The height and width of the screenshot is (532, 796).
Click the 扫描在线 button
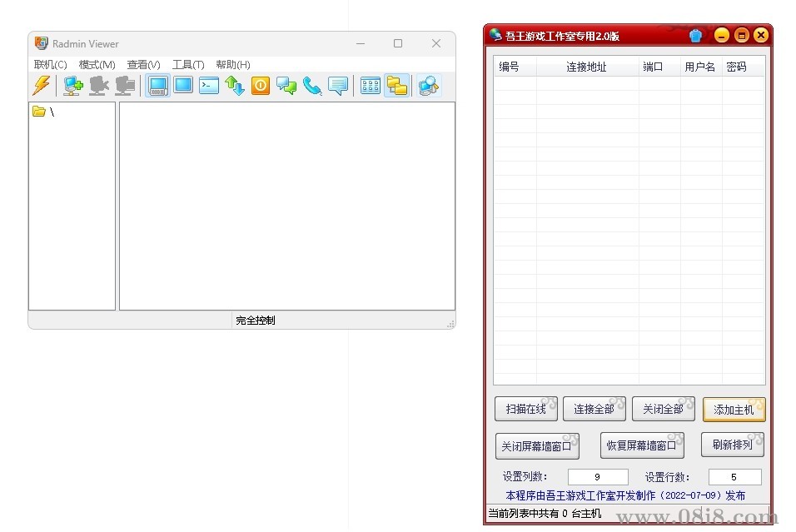(x=526, y=409)
